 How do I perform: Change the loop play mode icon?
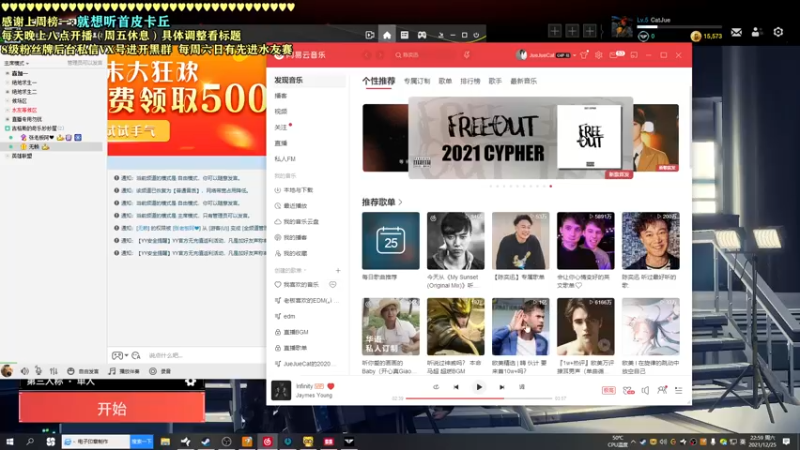[x=436, y=387]
